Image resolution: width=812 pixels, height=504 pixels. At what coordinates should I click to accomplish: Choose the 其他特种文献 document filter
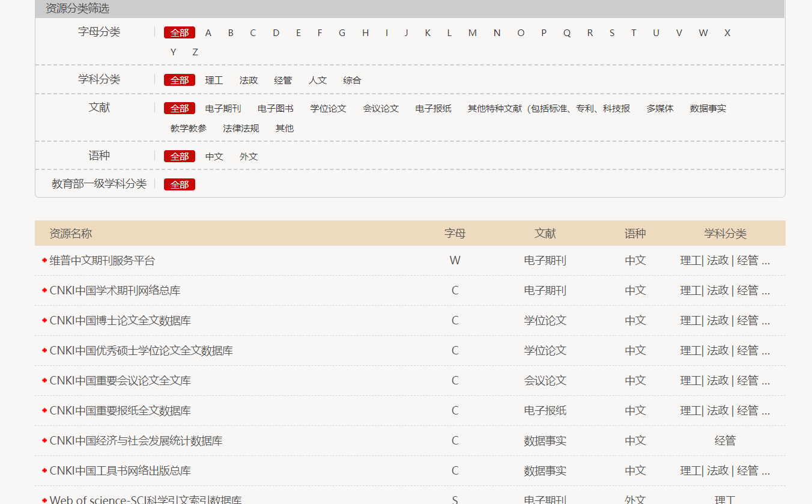point(549,108)
